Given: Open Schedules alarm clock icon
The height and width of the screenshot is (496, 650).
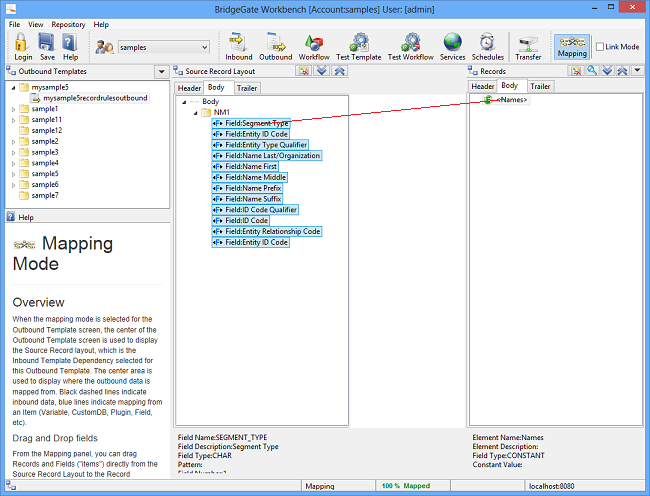Looking at the screenshot, I should click(488, 43).
